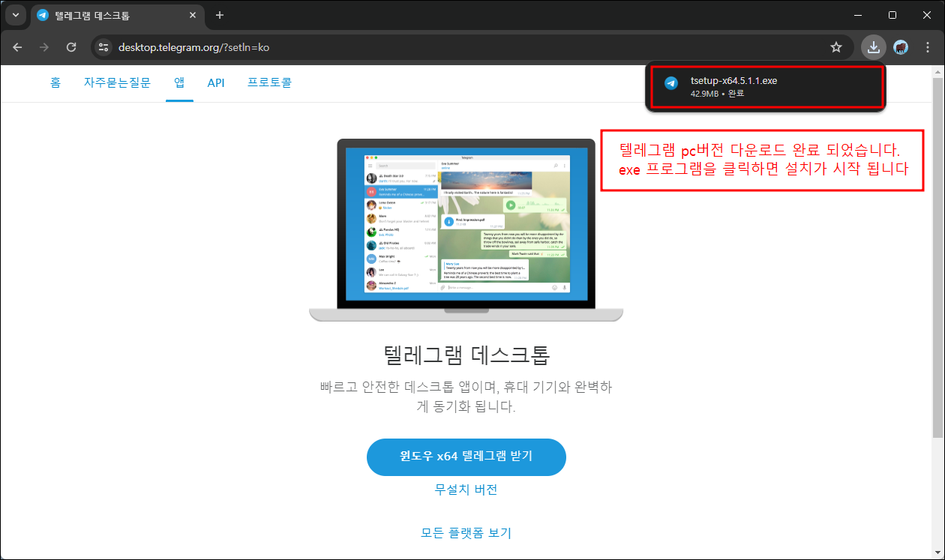Viewport: 945px width, 560px height.
Task: Open the API navigation link
Action: [216, 82]
